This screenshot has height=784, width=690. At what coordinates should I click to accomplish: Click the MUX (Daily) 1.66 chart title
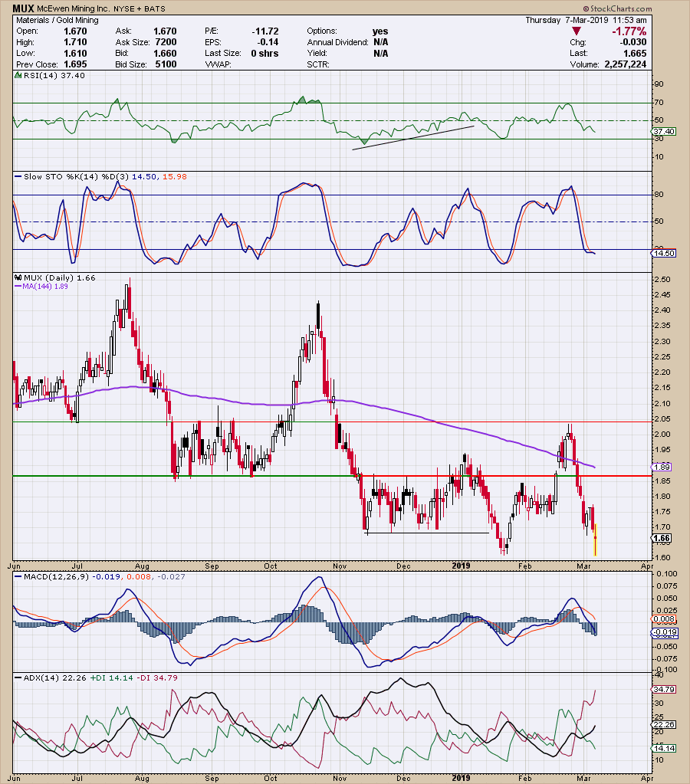(x=60, y=278)
